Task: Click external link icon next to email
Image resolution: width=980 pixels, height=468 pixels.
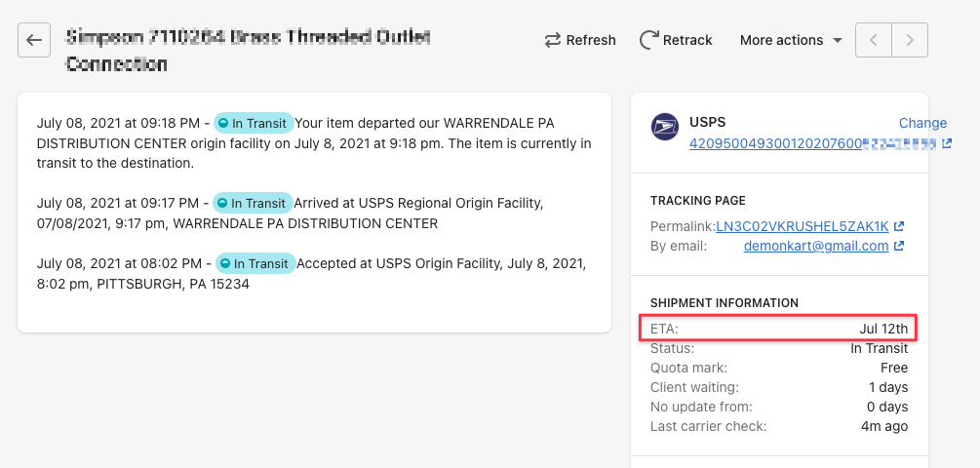Action: point(899,246)
